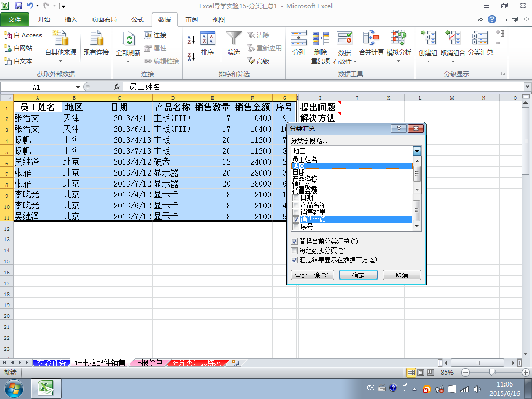Open 模拟分析 what-if analysis menu
This screenshot has width=532, height=399.
[x=398, y=46]
